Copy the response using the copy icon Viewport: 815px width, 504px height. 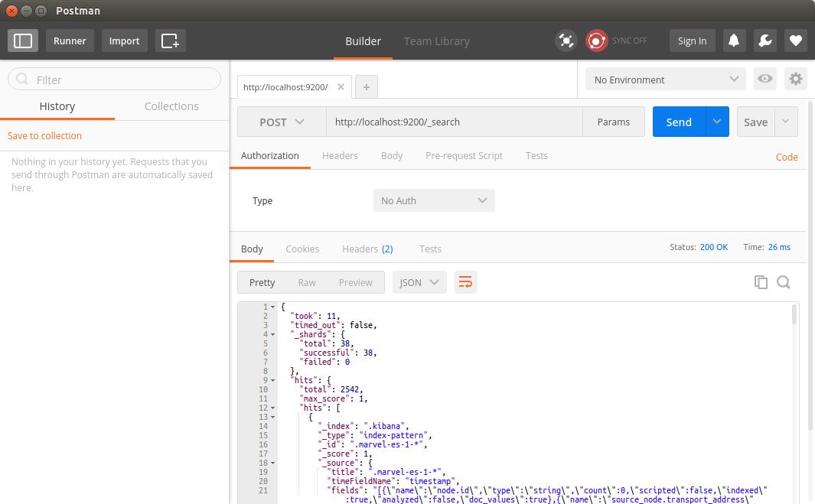761,282
